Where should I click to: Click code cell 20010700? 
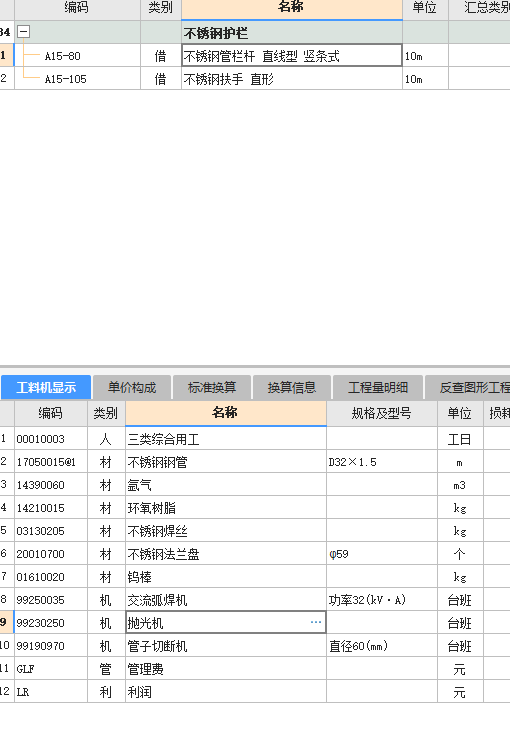(51, 553)
